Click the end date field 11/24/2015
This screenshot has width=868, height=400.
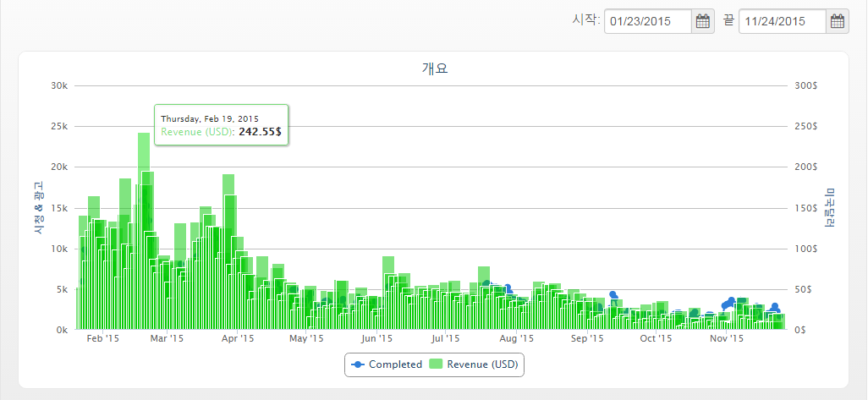click(782, 22)
